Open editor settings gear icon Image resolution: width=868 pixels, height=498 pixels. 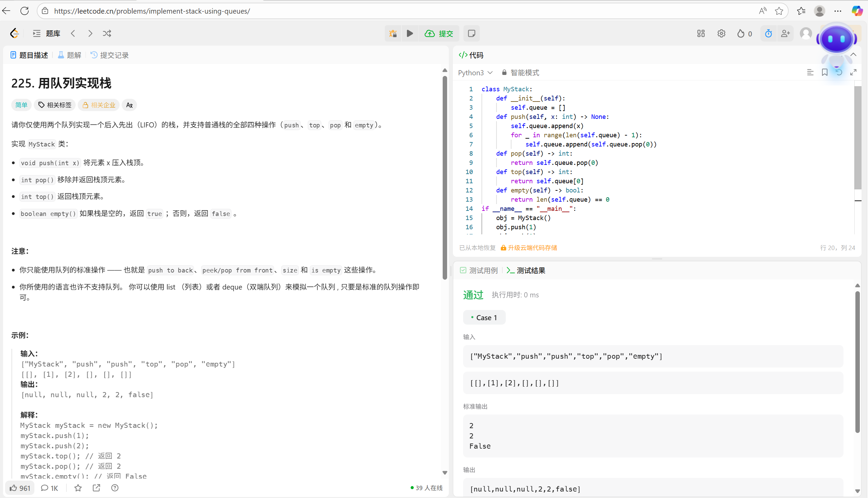click(721, 33)
